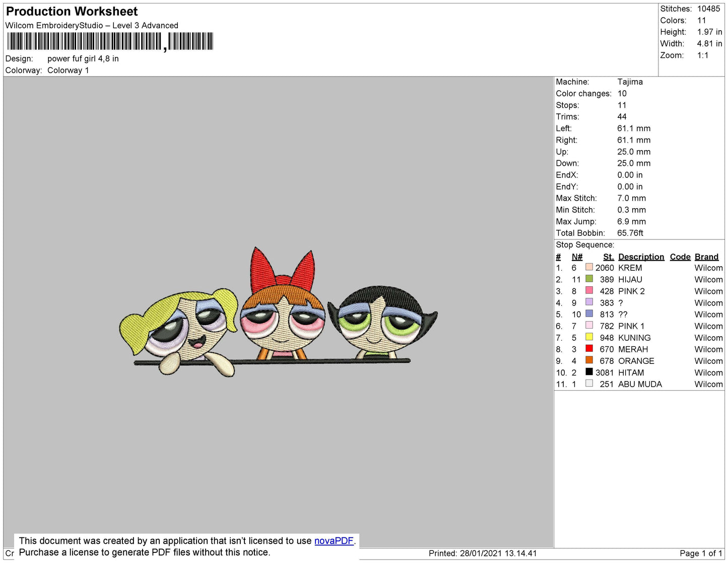
Task: Click the 'PINK 2' description text
Action: 631,291
